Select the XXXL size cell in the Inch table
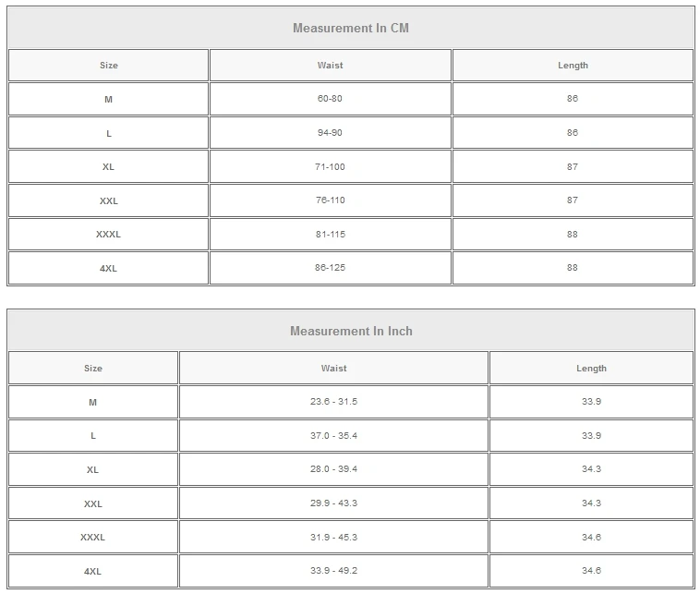The image size is (700, 594). coord(92,537)
